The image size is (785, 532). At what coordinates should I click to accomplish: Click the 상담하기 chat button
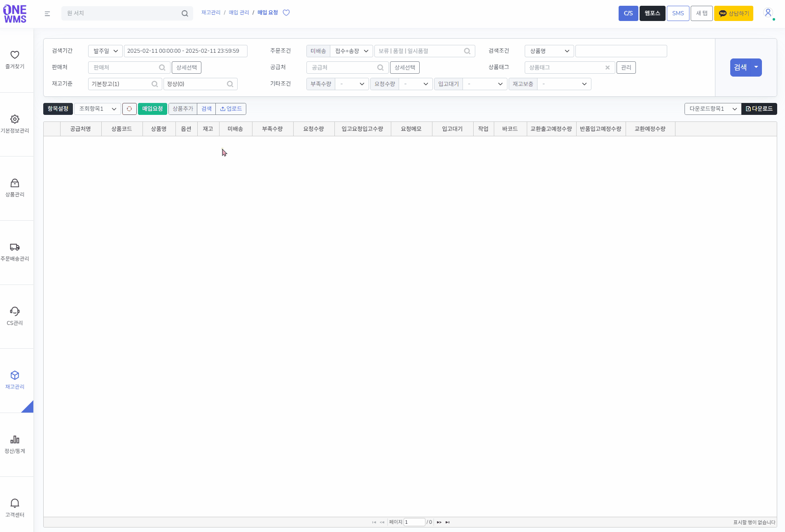coord(734,13)
